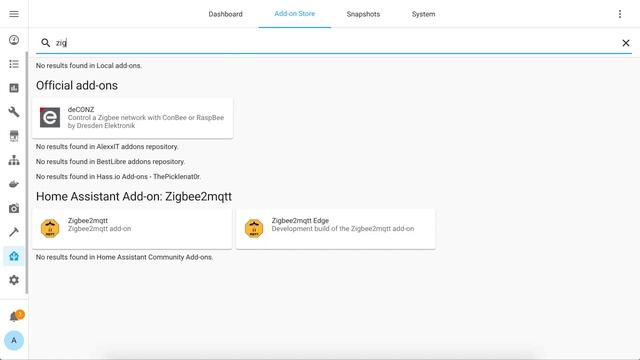Image resolution: width=640 pixels, height=360 pixels.
Task: Open the deCONZ add-on card
Action: pyautogui.click(x=133, y=118)
